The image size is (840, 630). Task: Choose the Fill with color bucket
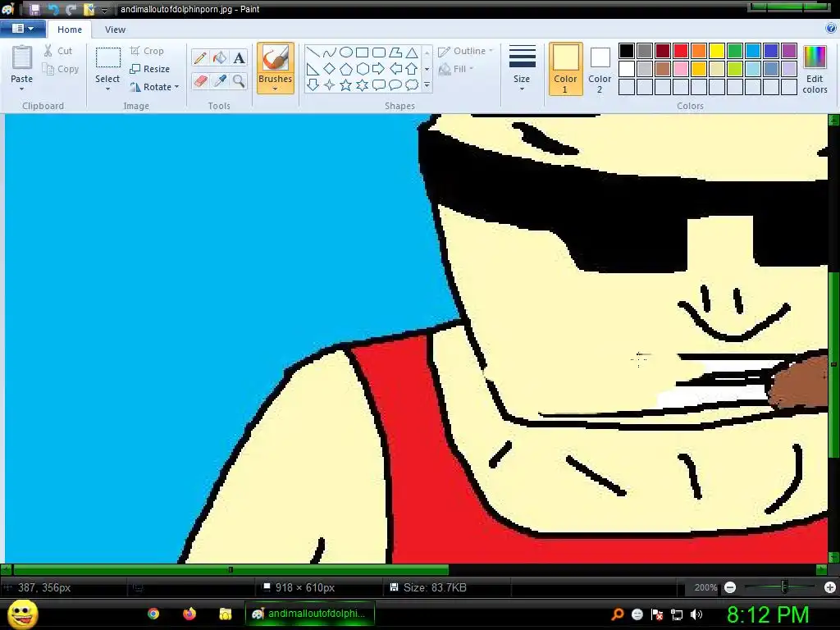(220, 58)
